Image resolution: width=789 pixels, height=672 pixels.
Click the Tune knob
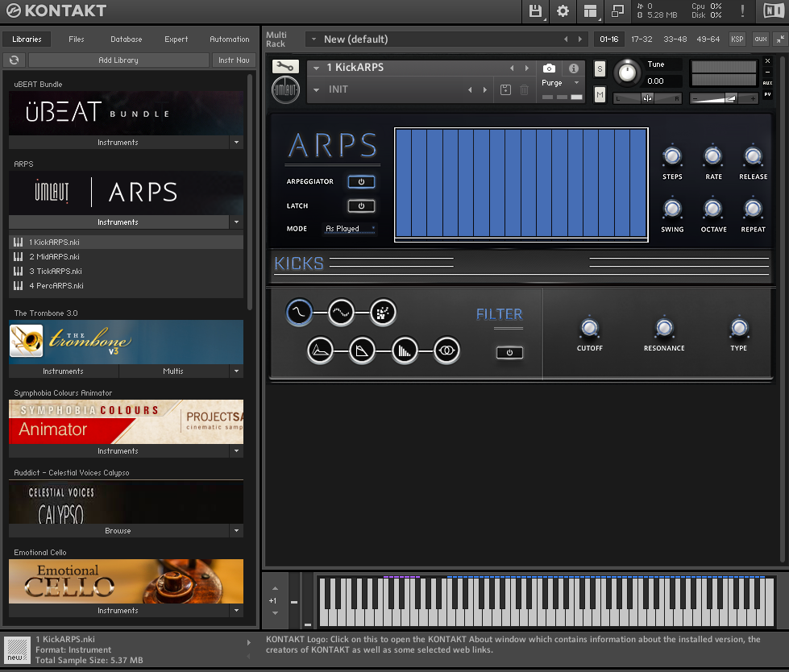tap(627, 73)
